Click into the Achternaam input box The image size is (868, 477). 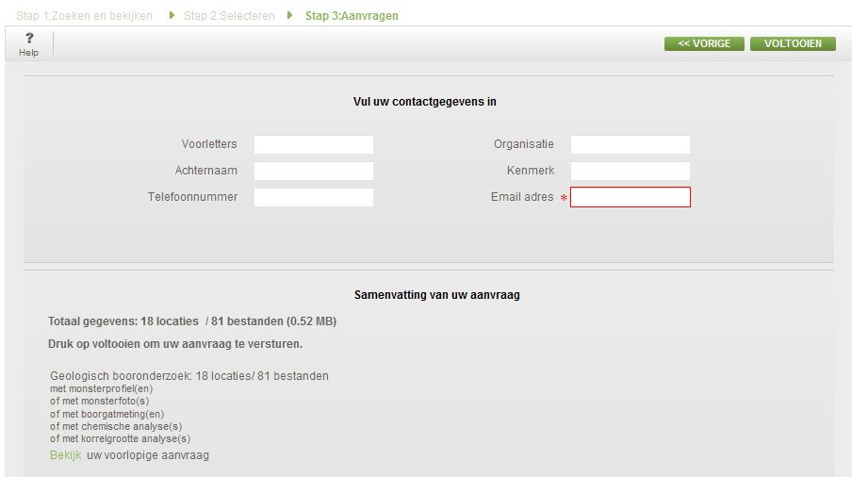pos(313,171)
